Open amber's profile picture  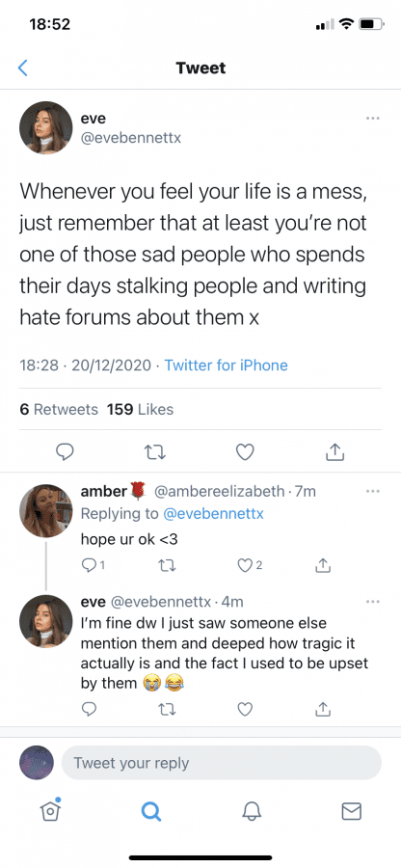(x=46, y=511)
